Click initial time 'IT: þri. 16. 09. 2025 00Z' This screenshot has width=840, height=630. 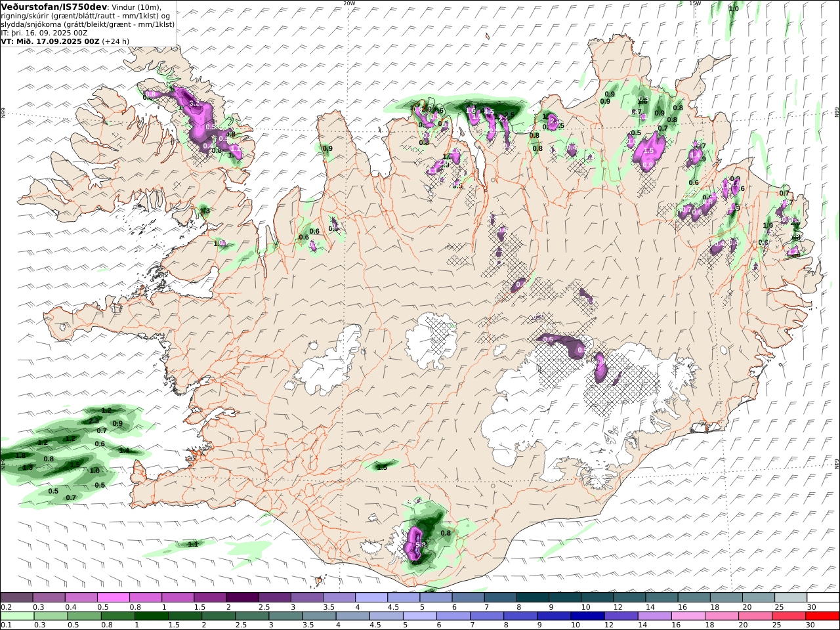(x=45, y=32)
